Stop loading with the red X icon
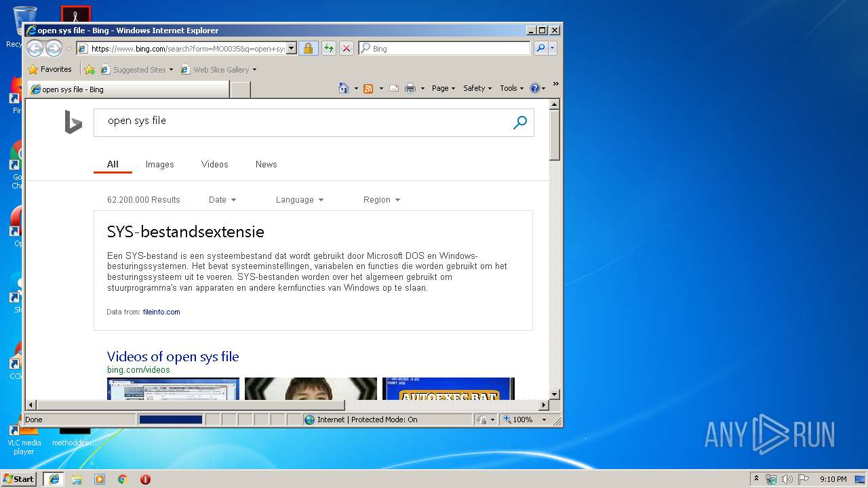Image resolution: width=868 pixels, height=488 pixels. pyautogui.click(x=347, y=48)
